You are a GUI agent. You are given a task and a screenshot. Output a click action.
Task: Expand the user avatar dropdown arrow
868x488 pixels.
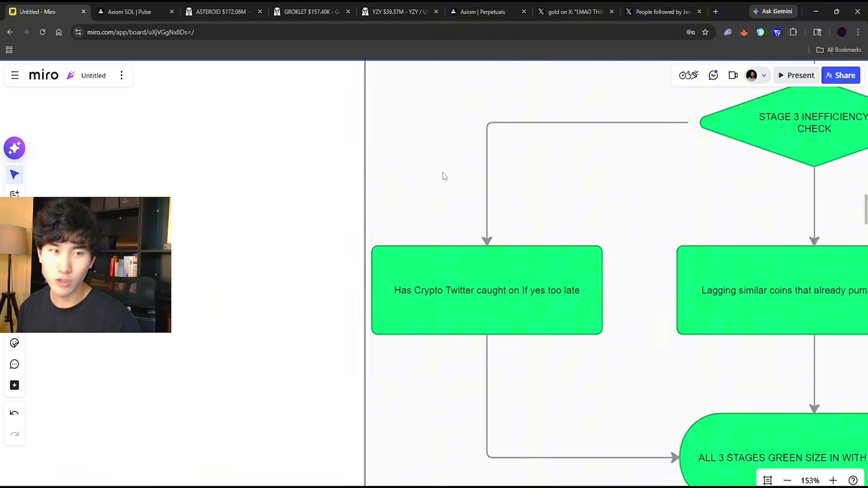(x=764, y=75)
